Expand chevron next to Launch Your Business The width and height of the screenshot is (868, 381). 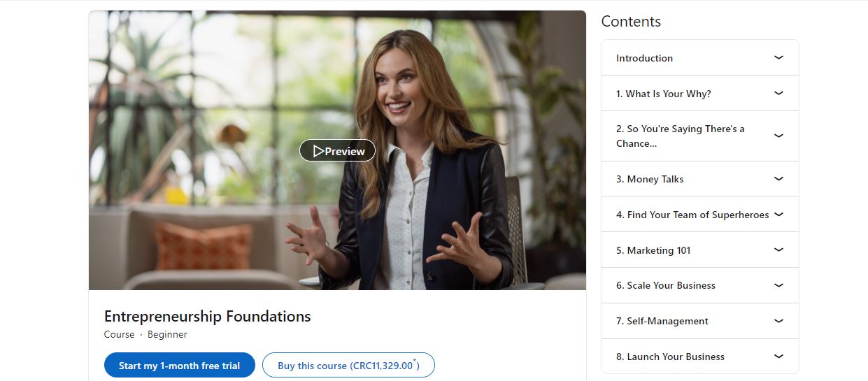point(778,357)
